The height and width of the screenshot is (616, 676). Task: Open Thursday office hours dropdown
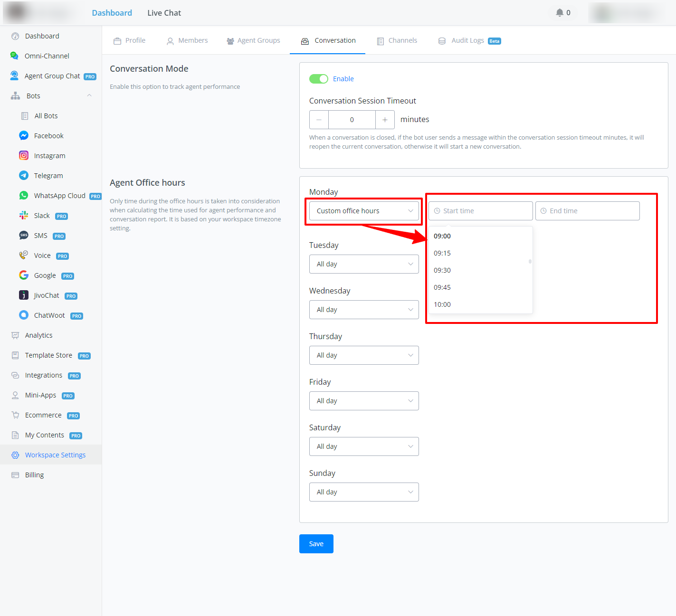tap(364, 355)
